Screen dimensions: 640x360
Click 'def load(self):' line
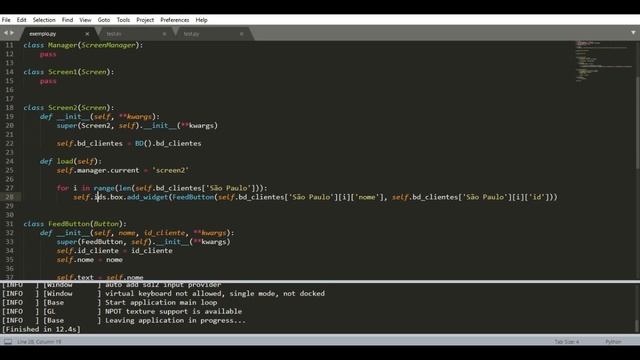pyautogui.click(x=71, y=161)
